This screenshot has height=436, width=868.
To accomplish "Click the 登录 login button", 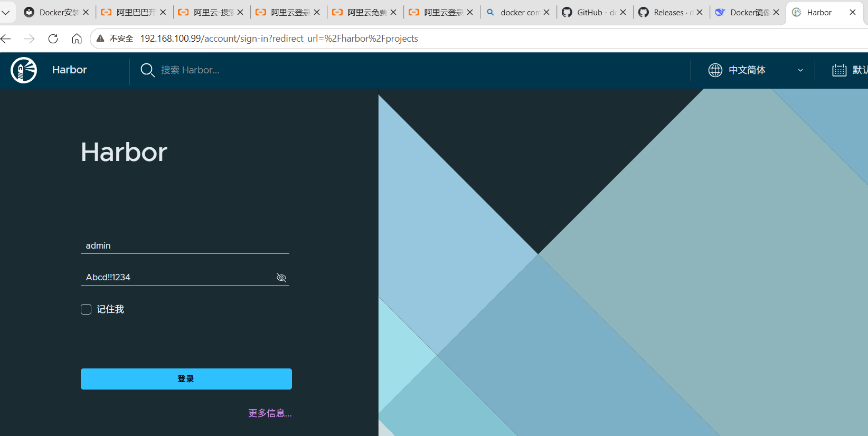I will 186,379.
